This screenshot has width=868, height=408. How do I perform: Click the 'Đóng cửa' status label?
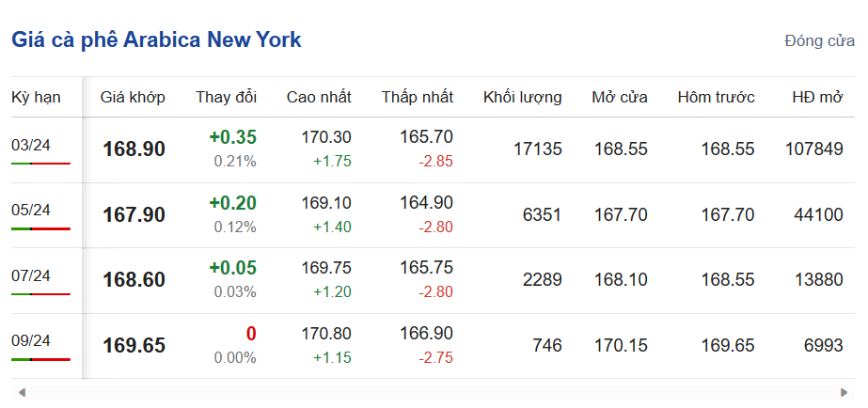point(819,41)
